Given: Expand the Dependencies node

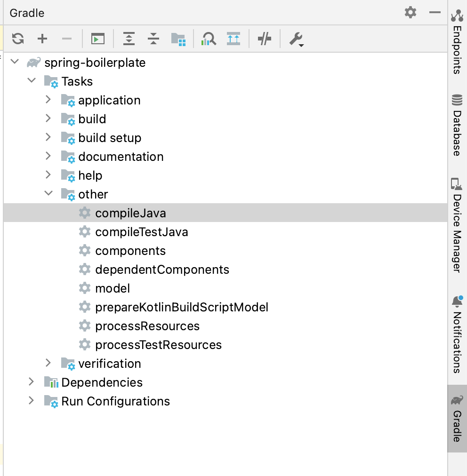Looking at the screenshot, I should (x=31, y=382).
